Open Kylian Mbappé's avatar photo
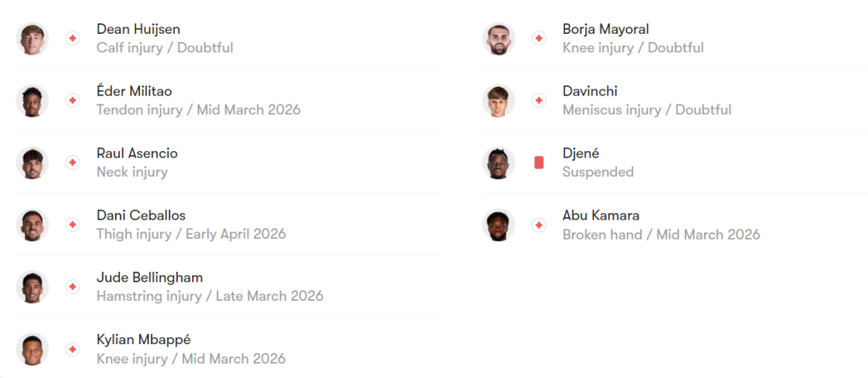This screenshot has width=868, height=378. (x=32, y=349)
